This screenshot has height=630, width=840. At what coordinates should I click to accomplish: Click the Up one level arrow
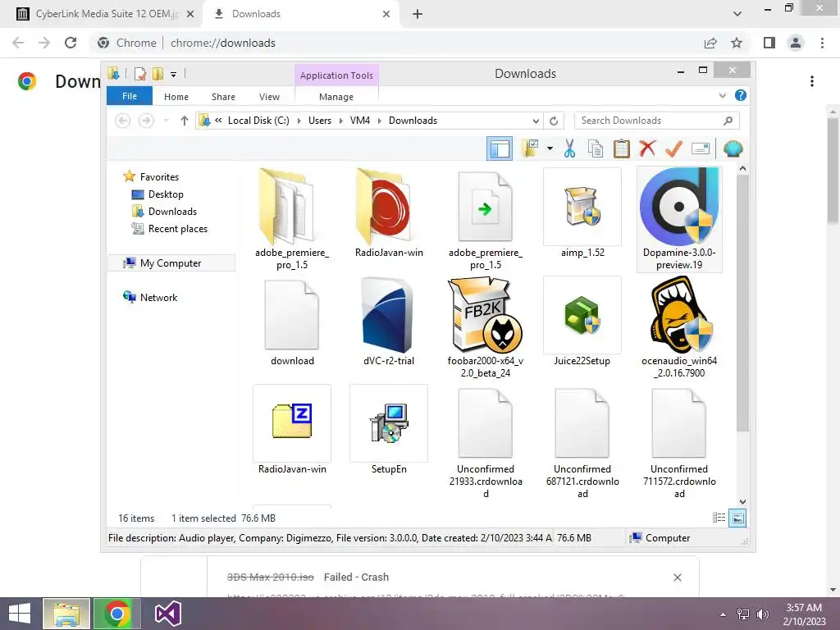coord(185,121)
